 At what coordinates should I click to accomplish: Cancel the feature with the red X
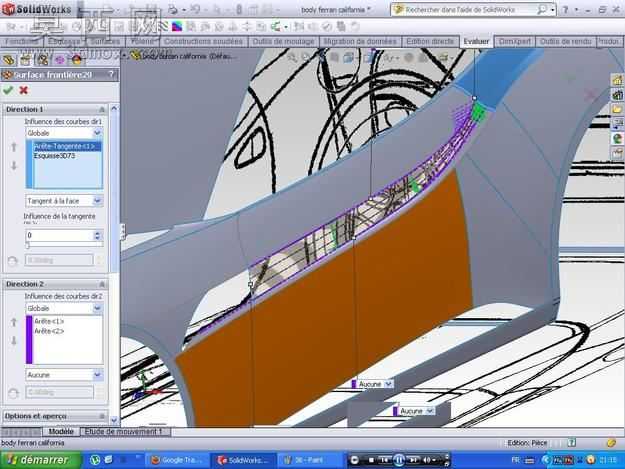point(24,90)
